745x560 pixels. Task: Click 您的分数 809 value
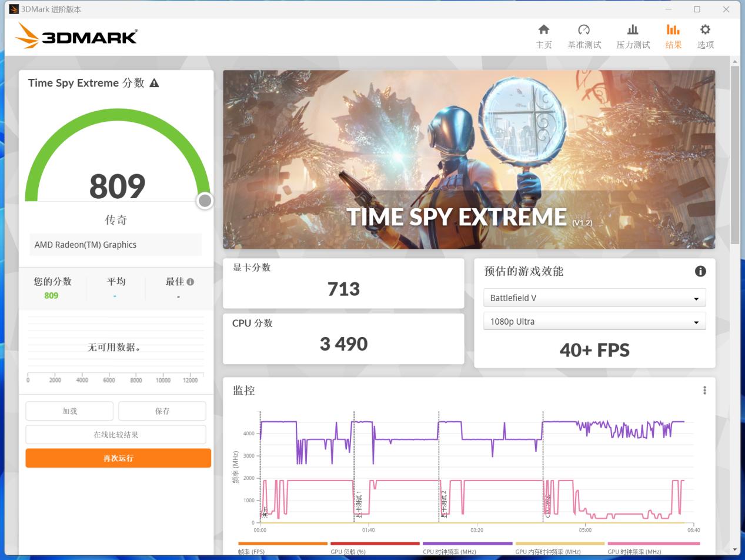51,295
